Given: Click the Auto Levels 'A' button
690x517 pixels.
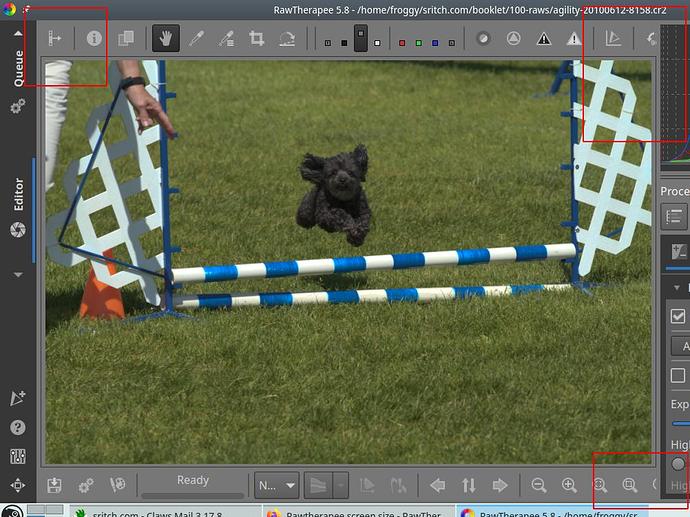Looking at the screenshot, I should click(x=680, y=347).
